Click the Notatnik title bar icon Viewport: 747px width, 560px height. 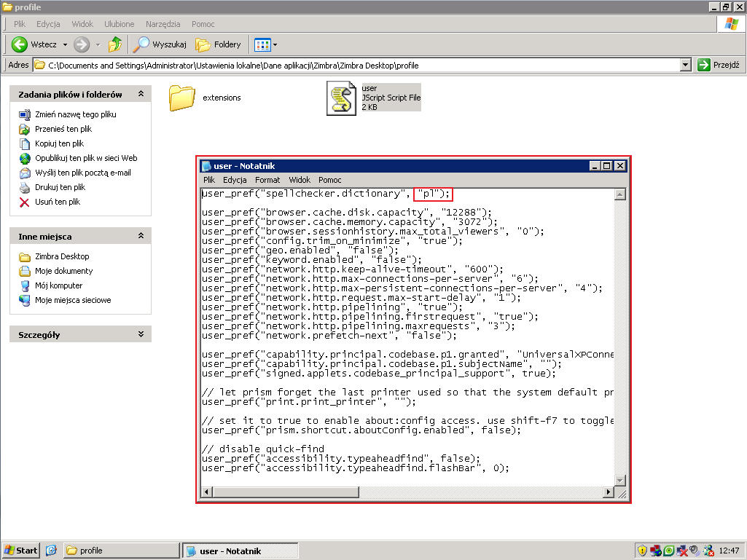(x=207, y=166)
